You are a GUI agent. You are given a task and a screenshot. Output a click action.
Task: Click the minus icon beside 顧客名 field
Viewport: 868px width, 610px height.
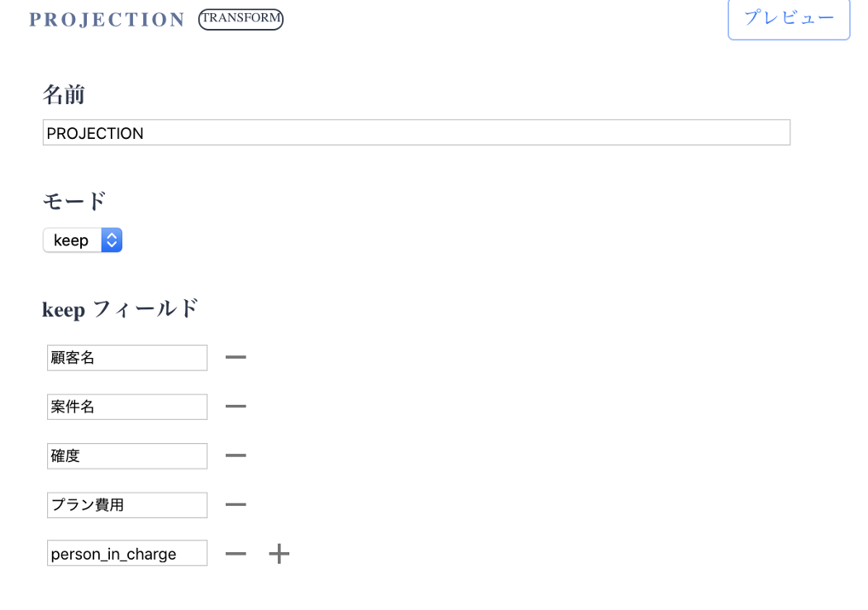coord(236,357)
